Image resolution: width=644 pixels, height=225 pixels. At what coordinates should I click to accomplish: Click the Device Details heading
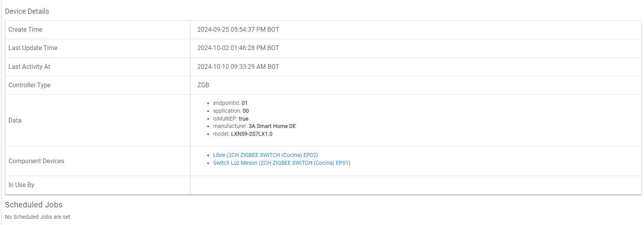(27, 11)
